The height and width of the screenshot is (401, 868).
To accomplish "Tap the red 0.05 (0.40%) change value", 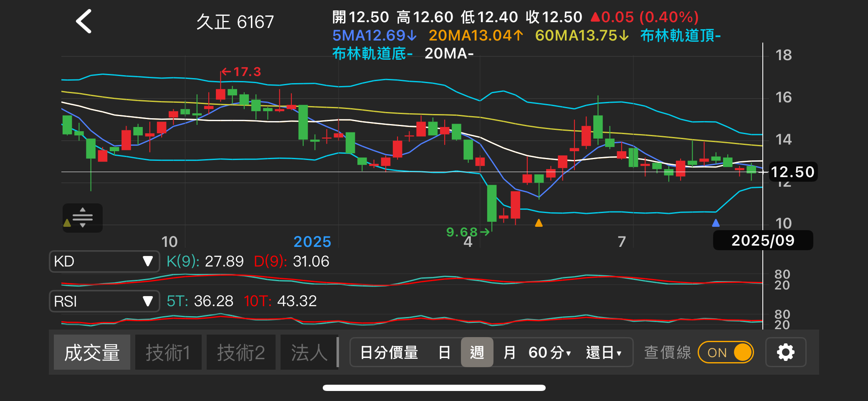I will click(645, 17).
